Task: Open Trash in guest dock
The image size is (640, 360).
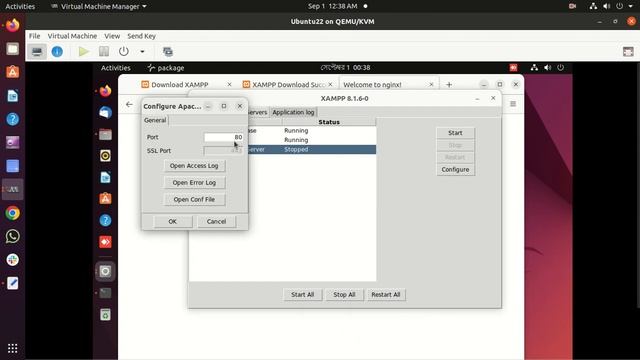Action: [x=105, y=315]
